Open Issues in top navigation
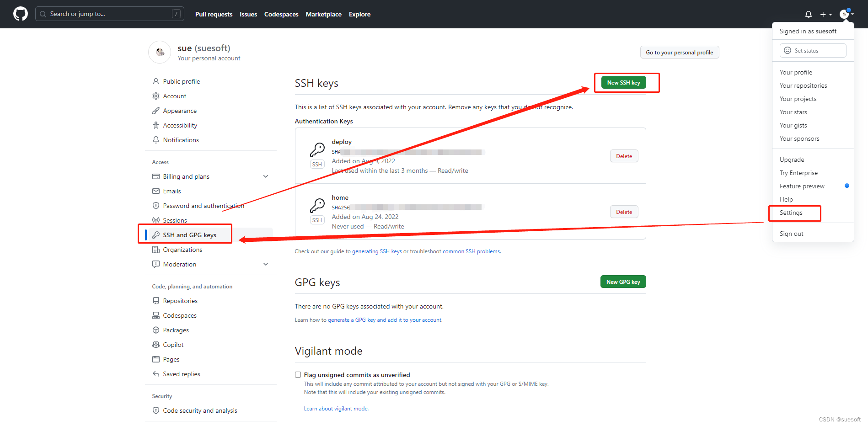 (248, 14)
